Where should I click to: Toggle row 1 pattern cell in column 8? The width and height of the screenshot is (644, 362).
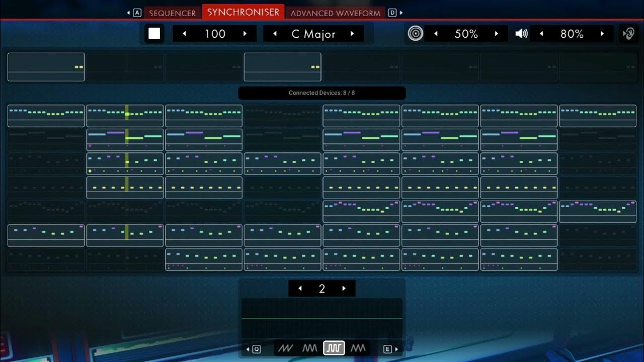point(598,116)
